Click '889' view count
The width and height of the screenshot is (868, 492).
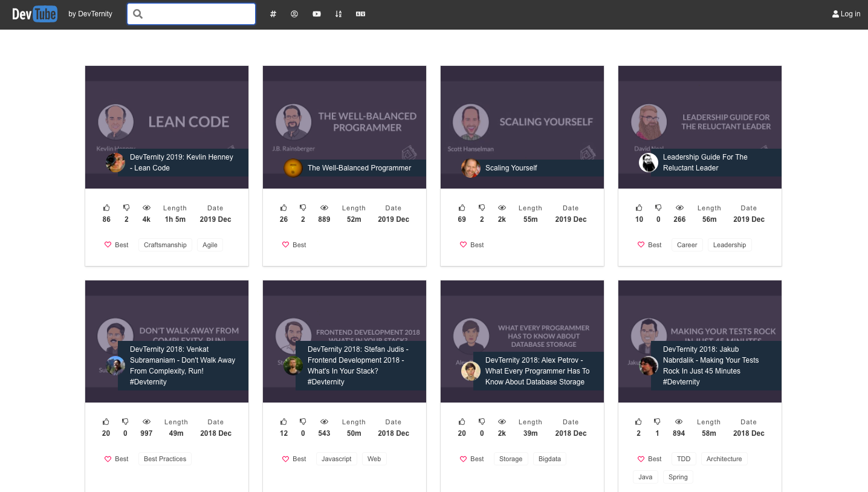(324, 219)
